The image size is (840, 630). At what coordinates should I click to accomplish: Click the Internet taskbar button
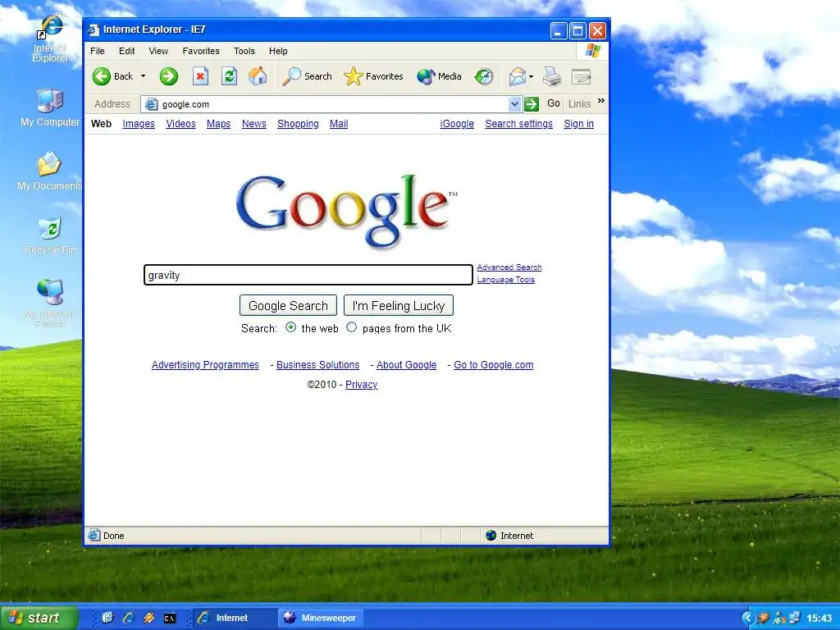click(234, 618)
